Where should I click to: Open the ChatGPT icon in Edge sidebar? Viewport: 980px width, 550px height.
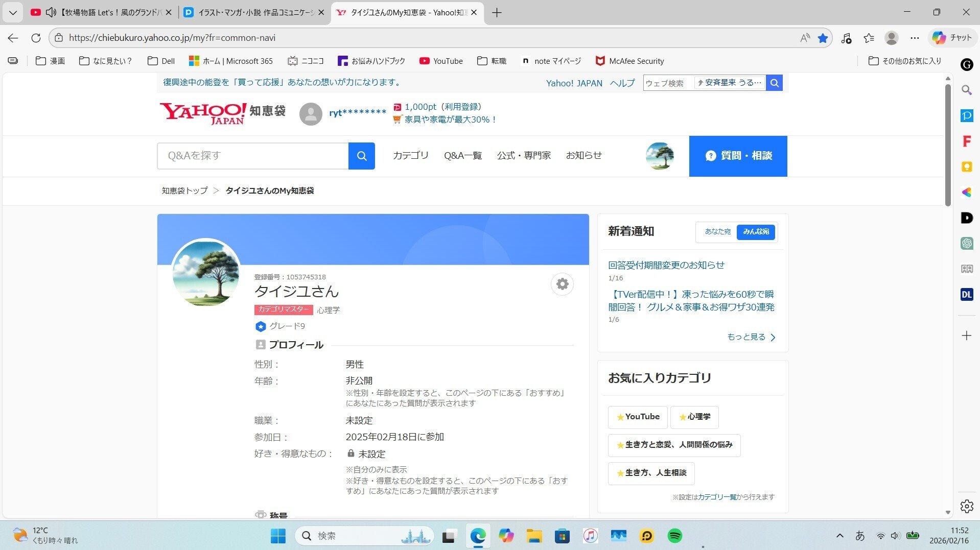(966, 244)
